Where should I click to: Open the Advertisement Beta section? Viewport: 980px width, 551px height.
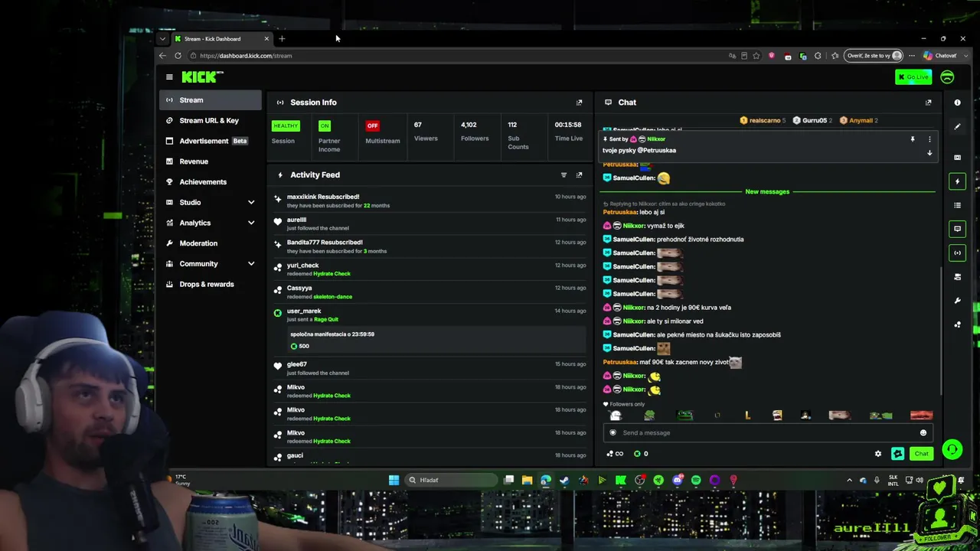click(211, 141)
